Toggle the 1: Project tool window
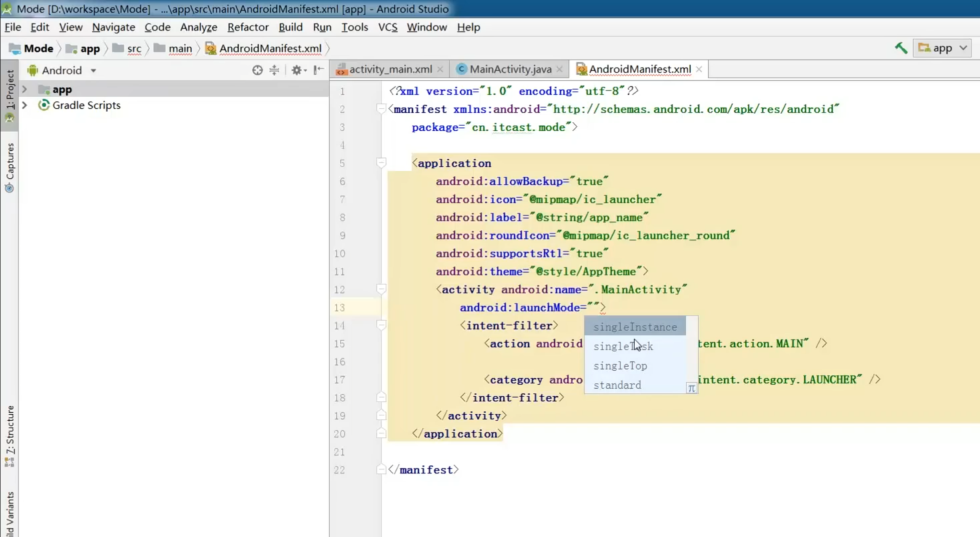The image size is (980, 537). (10, 90)
